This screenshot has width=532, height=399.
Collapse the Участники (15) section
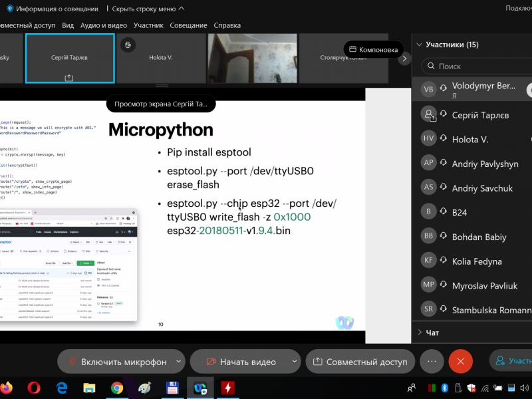click(419, 45)
